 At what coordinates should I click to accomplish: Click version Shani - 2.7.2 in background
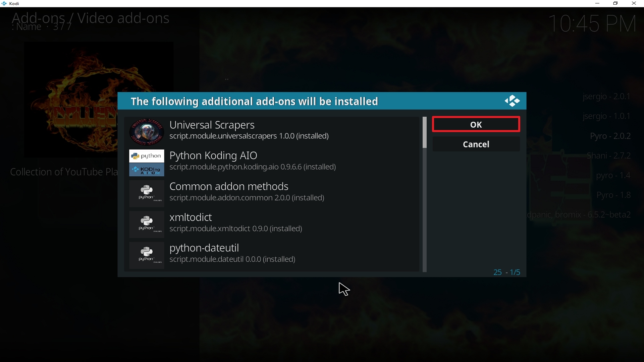[x=609, y=156]
